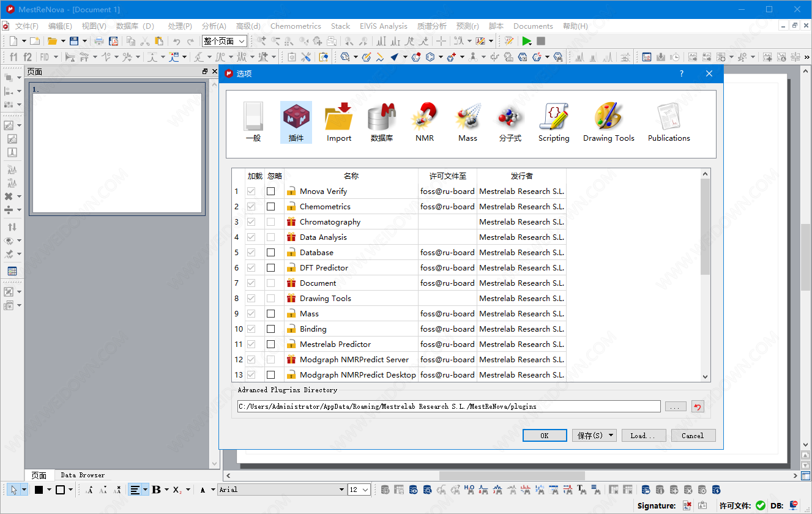This screenshot has height=514, width=812.
Task: Click the green Run script play icon
Action: [527, 41]
